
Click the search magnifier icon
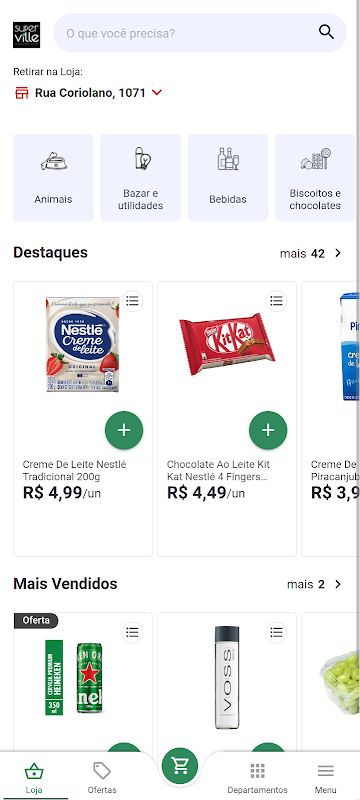click(326, 32)
